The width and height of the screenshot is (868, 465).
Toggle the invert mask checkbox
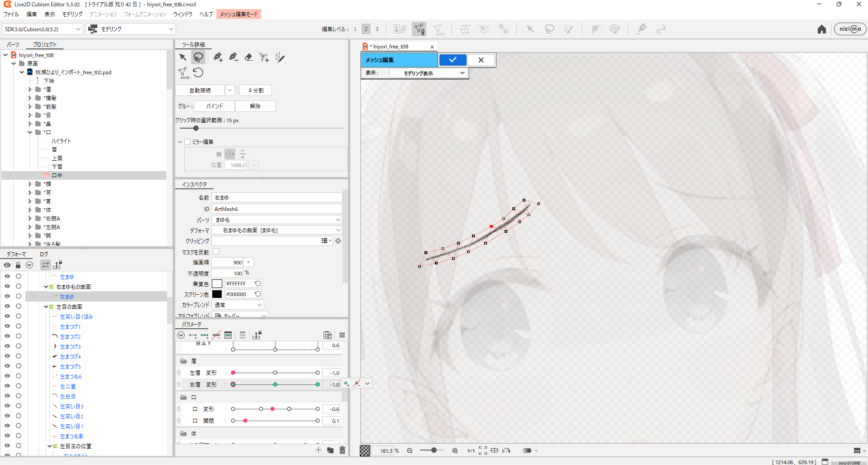pyautogui.click(x=216, y=251)
